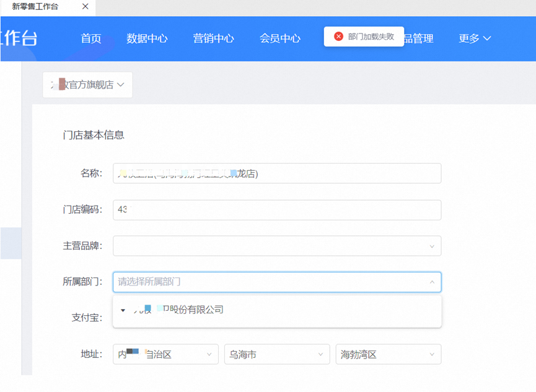Click into the 门店编码 input field
536x392 pixels.
pos(276,210)
